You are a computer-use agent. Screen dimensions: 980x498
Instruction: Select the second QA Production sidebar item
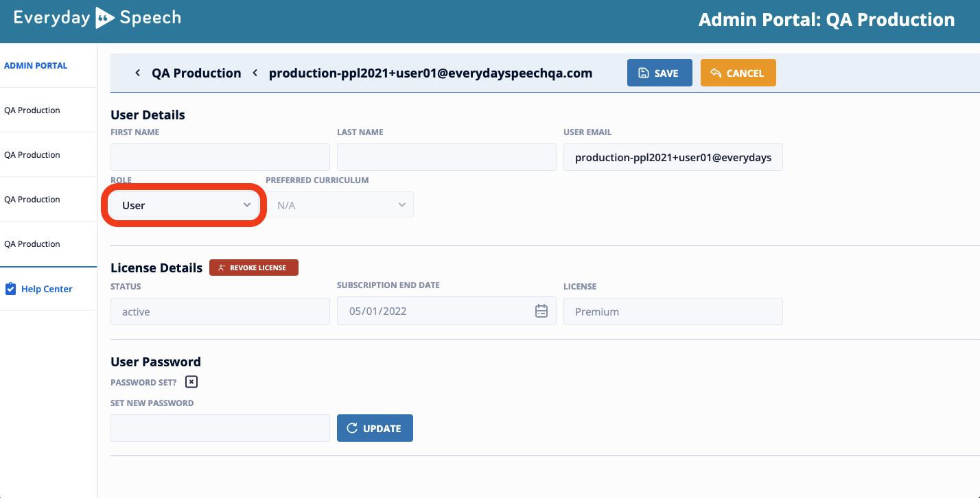tap(32, 155)
